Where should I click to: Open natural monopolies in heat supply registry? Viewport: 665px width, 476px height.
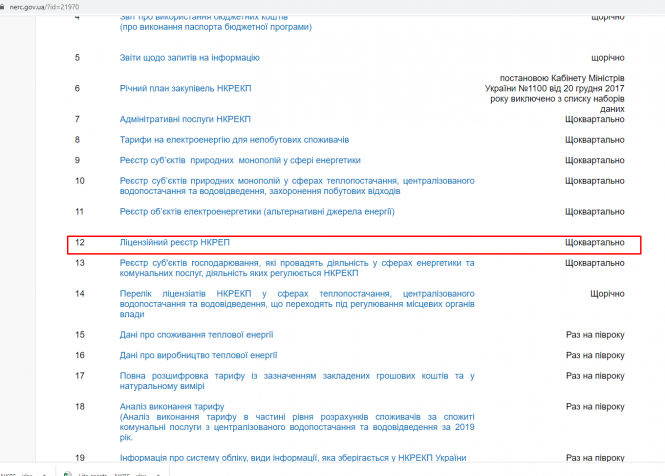(296, 185)
